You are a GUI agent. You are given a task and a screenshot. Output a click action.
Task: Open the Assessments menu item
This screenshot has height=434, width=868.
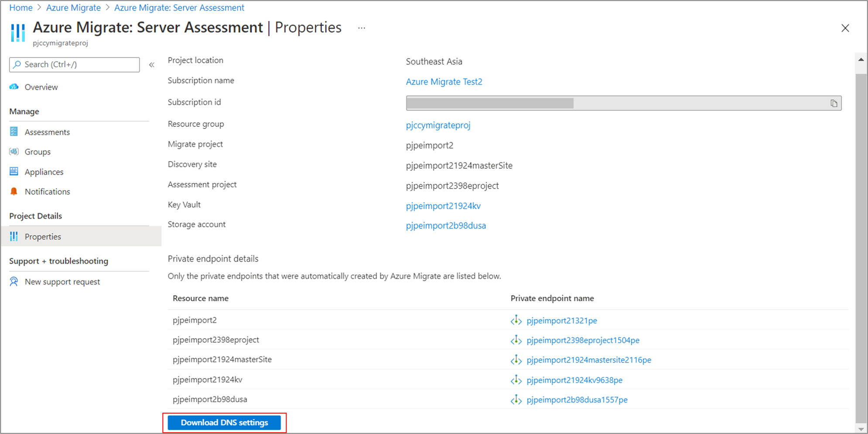[x=47, y=132]
